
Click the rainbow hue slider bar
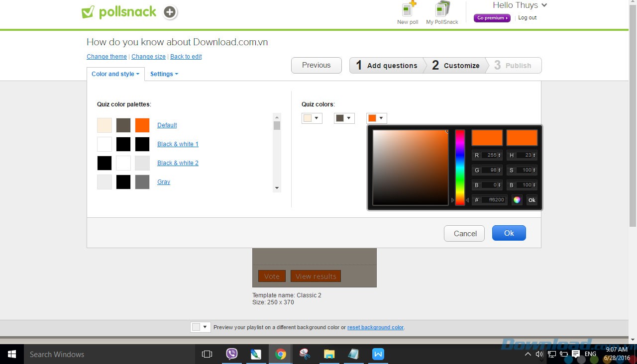point(460,167)
